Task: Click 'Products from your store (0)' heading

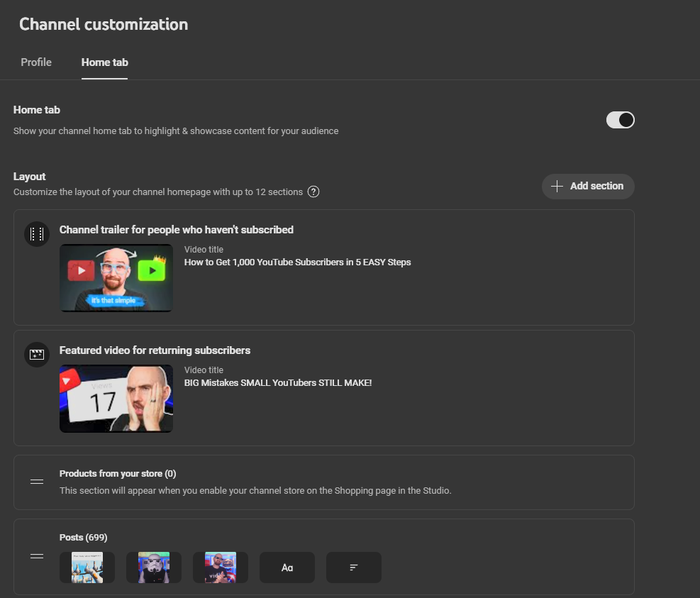Action: [118, 473]
